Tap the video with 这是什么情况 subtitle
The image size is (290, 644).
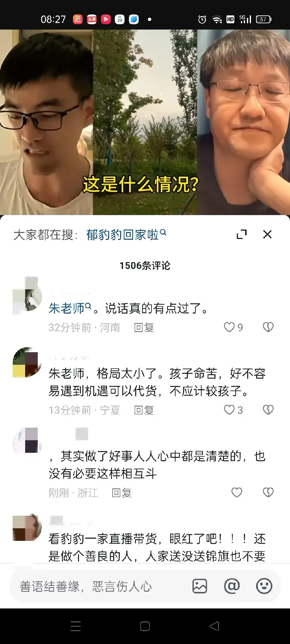tap(145, 122)
